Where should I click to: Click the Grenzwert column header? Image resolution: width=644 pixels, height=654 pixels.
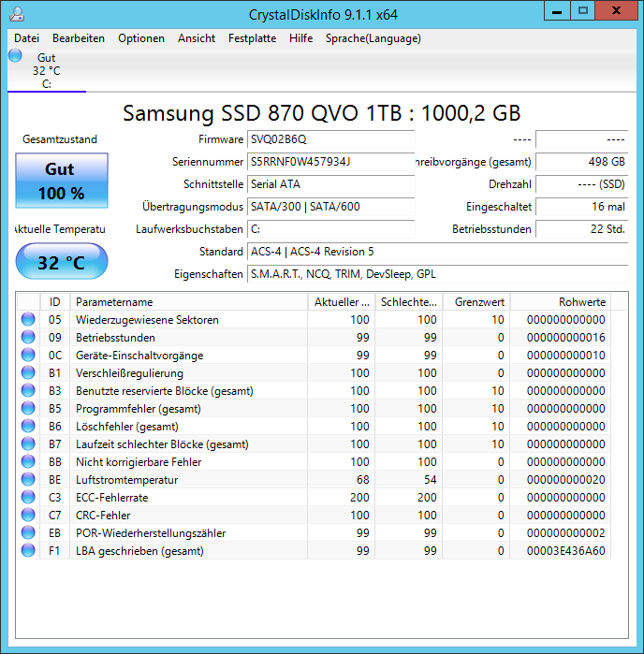pos(476,302)
